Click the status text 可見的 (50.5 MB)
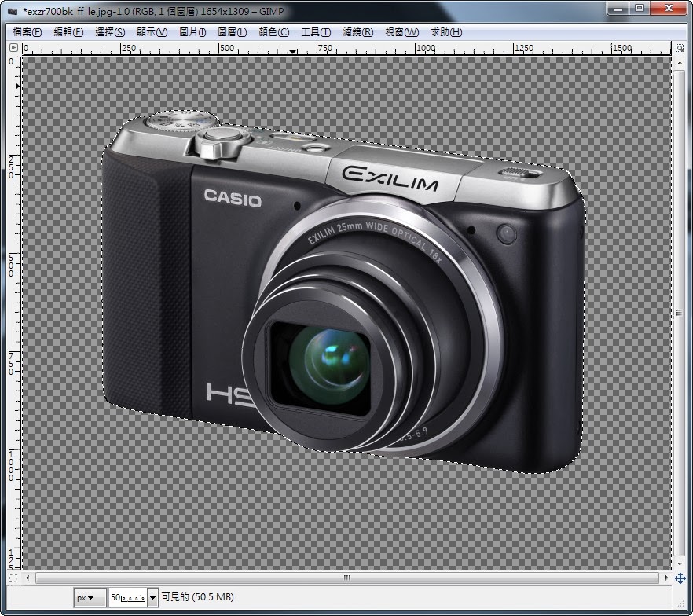The width and height of the screenshot is (693, 616). pyautogui.click(x=197, y=597)
